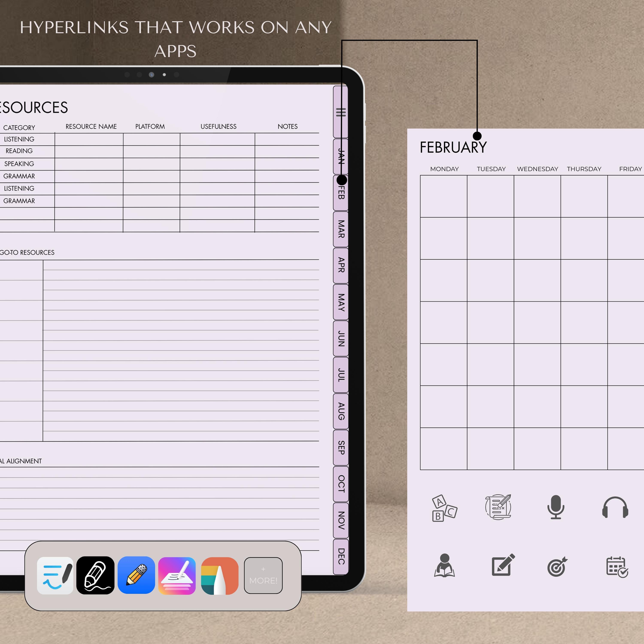Click the Resource Name cell in READING row
This screenshot has width=644, height=644.
coord(89,152)
